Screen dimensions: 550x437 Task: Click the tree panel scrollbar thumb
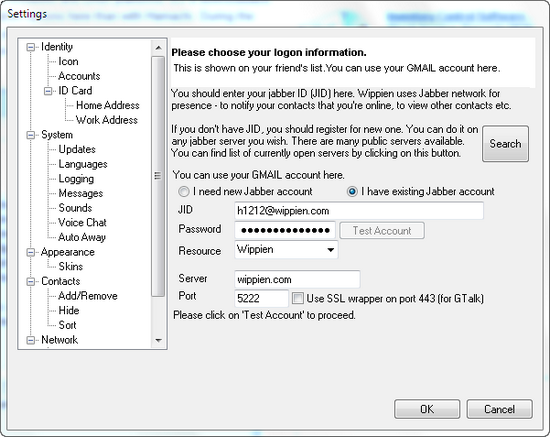point(158,176)
